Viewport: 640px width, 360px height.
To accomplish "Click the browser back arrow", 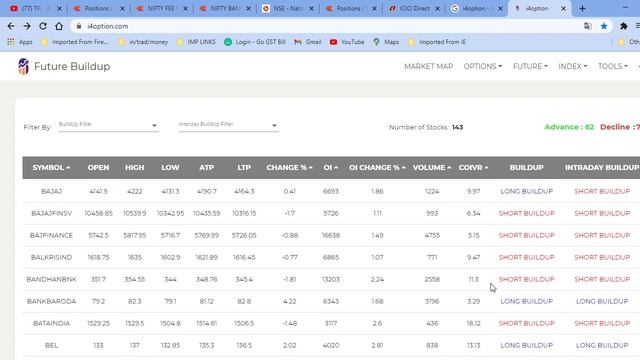I will pos(11,26).
